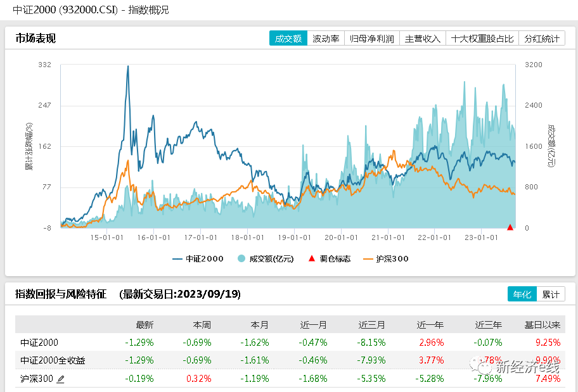Select the 成交额 chart tab
This screenshot has height=392, width=578.
point(288,39)
